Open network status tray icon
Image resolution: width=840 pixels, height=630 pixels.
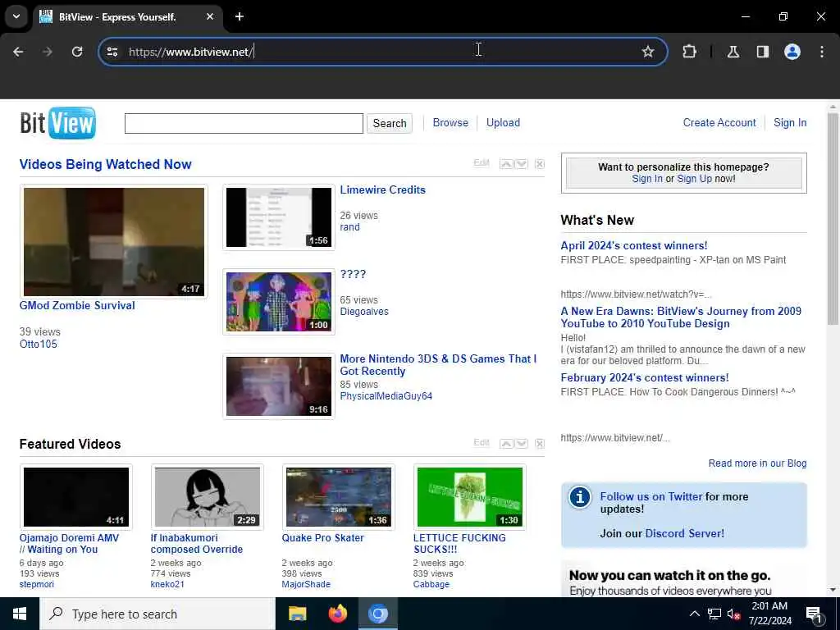point(714,614)
